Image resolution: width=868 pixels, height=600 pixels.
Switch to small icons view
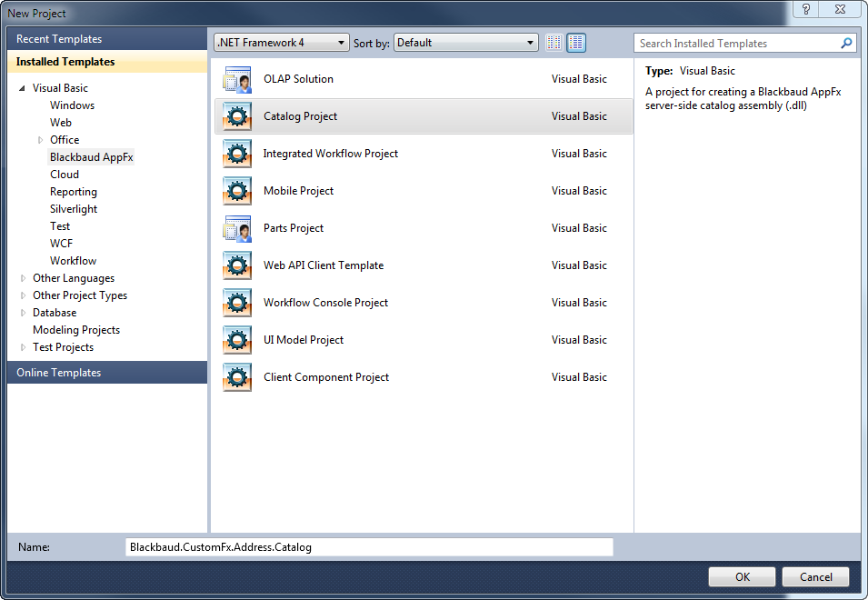pos(554,43)
